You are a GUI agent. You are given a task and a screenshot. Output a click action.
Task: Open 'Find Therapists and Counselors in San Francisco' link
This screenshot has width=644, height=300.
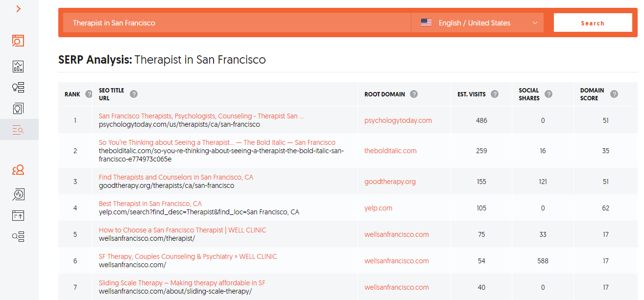click(x=176, y=177)
